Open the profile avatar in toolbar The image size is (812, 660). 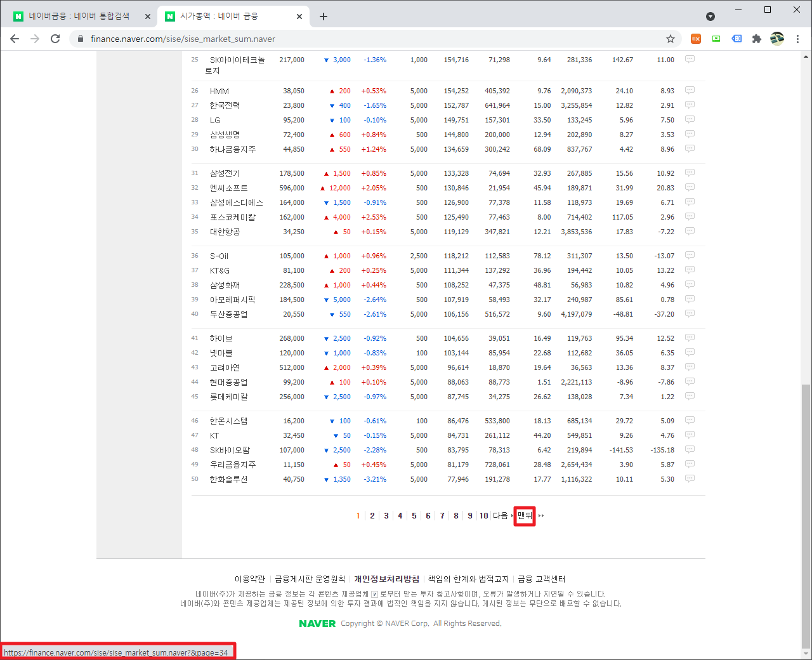coord(777,39)
